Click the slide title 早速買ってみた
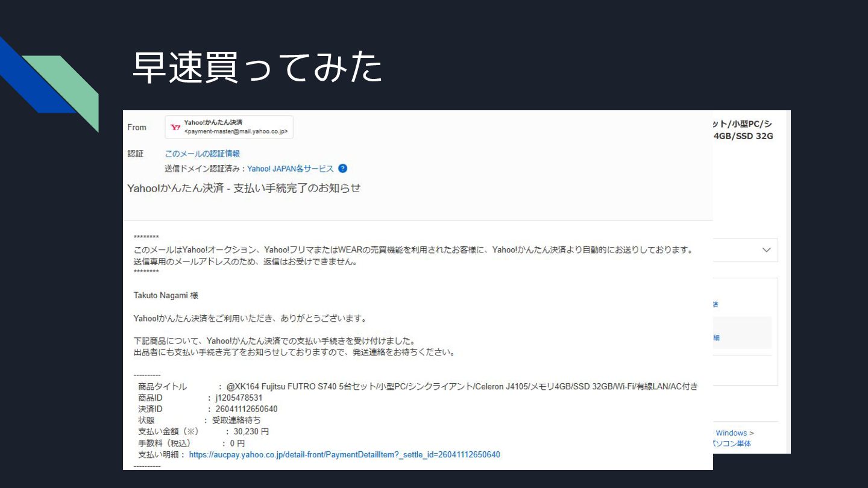 [x=257, y=67]
